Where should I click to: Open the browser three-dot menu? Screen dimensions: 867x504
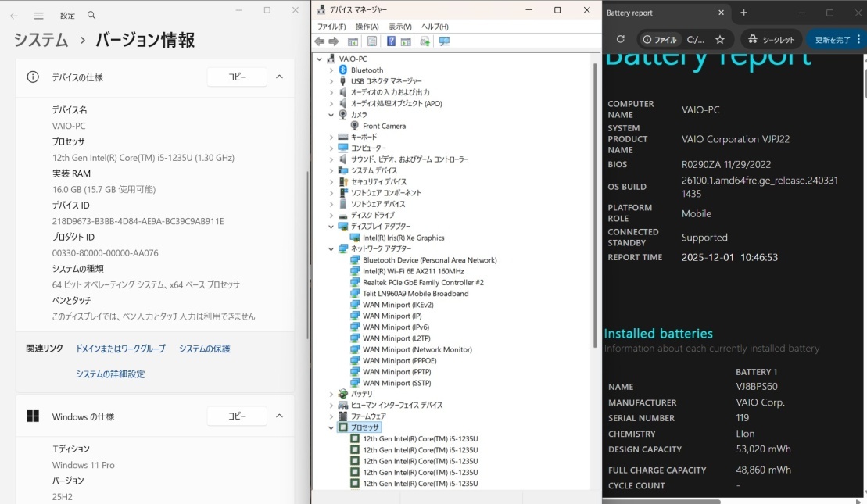tap(858, 39)
